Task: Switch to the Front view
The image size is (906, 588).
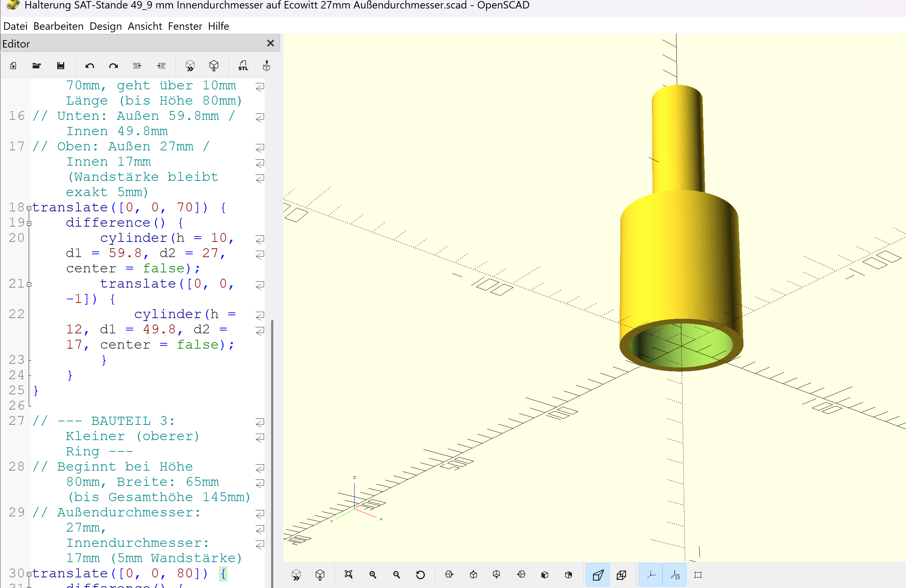Action: coord(545,575)
